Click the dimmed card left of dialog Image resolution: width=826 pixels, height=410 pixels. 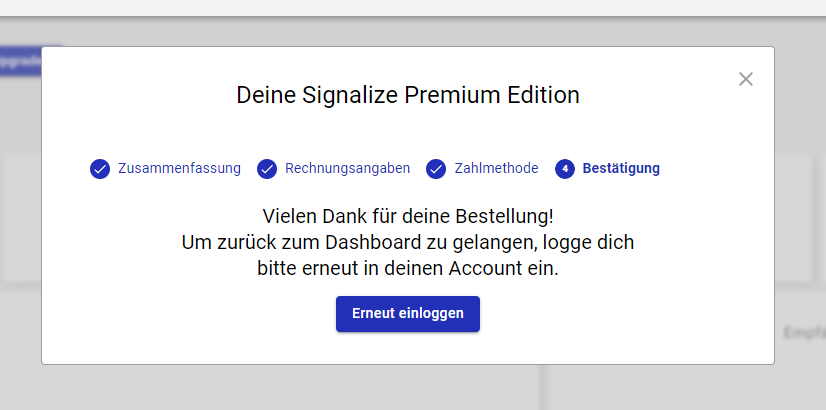pos(21,219)
